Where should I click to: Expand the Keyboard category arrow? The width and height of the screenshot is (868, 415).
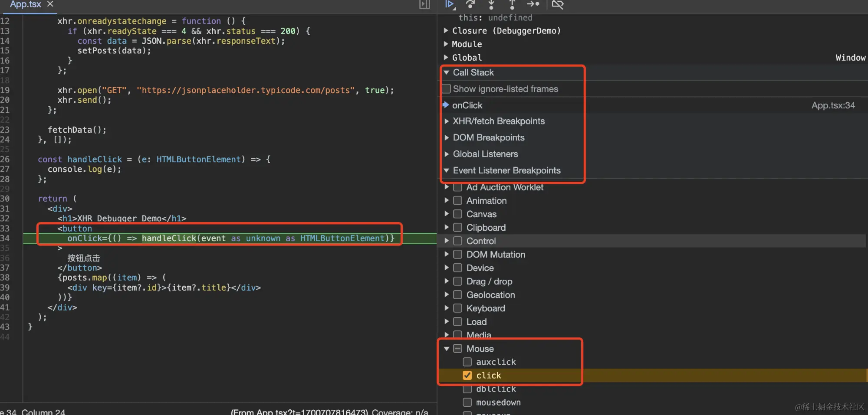(x=447, y=308)
